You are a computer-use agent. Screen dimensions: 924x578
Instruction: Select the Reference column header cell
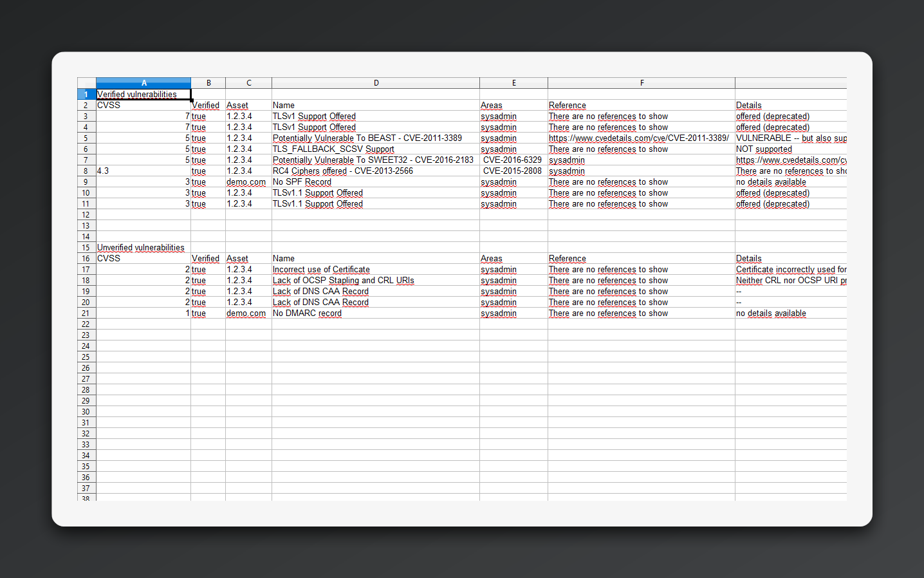(567, 105)
